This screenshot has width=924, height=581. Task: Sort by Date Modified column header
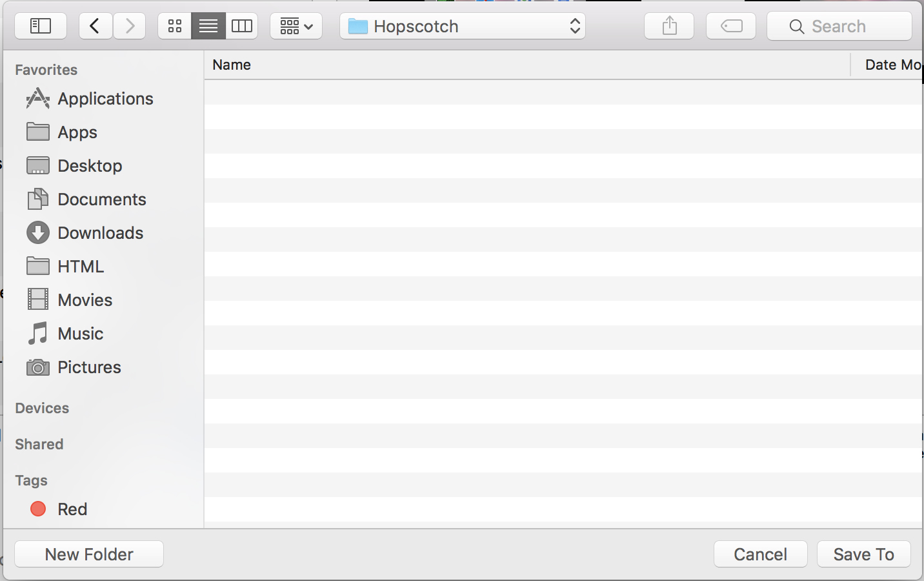click(x=891, y=65)
